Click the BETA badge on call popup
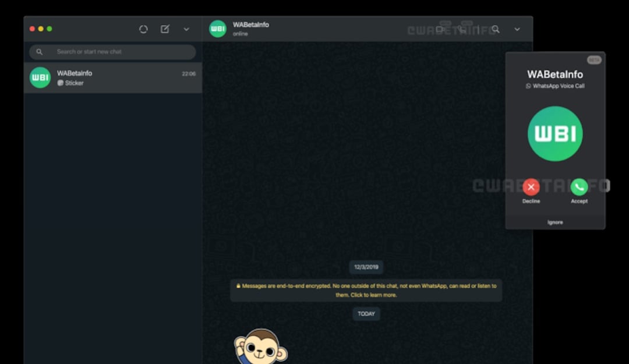Image resolution: width=629 pixels, height=364 pixels. click(594, 60)
